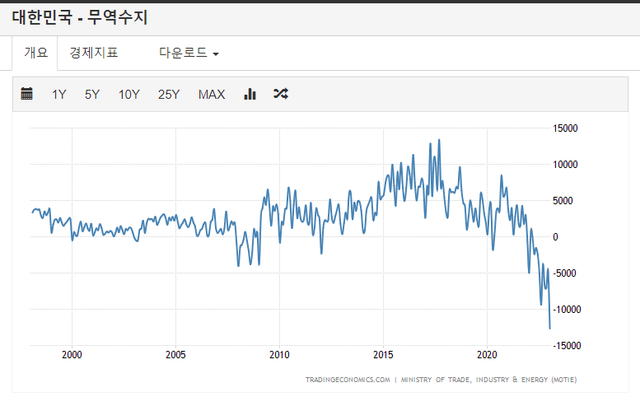Display MAX available data range
The width and height of the screenshot is (640, 406).
[x=211, y=95]
